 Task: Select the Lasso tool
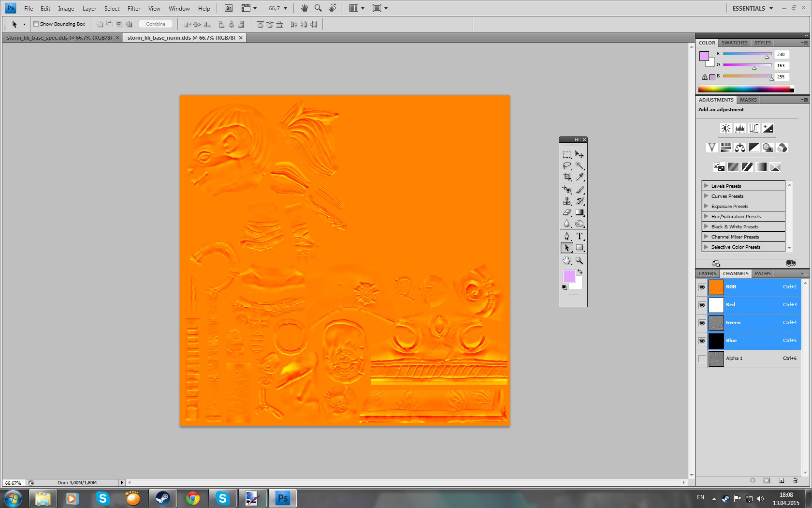pyautogui.click(x=567, y=166)
